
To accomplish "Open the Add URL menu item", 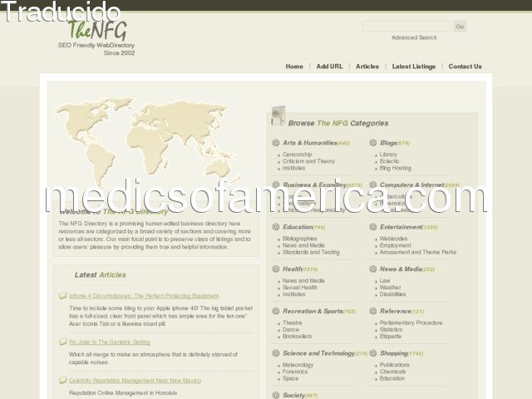I will click(329, 66).
